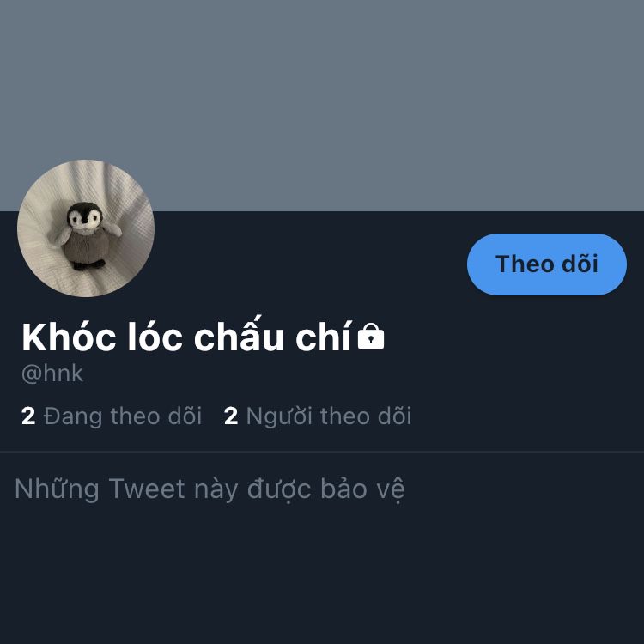Click the word Khóc in display name

coord(69,337)
